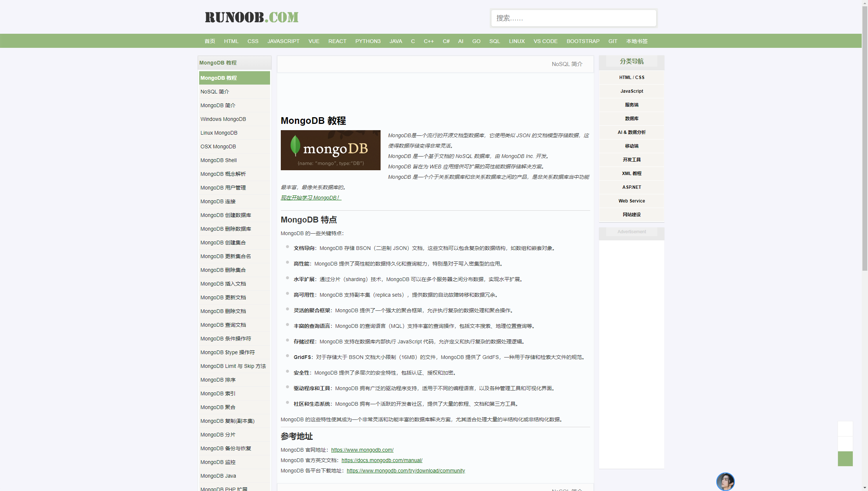Image resolution: width=868 pixels, height=491 pixels.
Task: Click top NoSQL 简介 next-page link
Action: pos(567,64)
